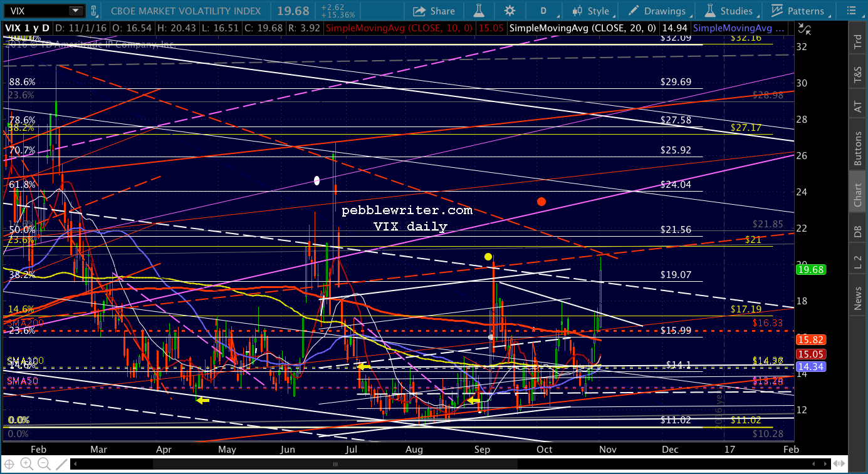Click the 15.99 Fibonacci price label
Viewport: 868px width, 474px height.
(x=676, y=330)
